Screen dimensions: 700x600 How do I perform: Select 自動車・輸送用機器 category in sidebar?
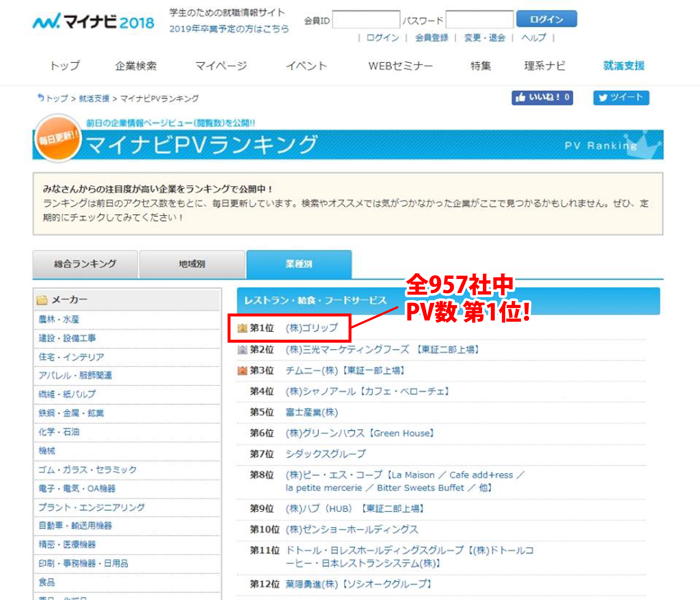point(75,526)
